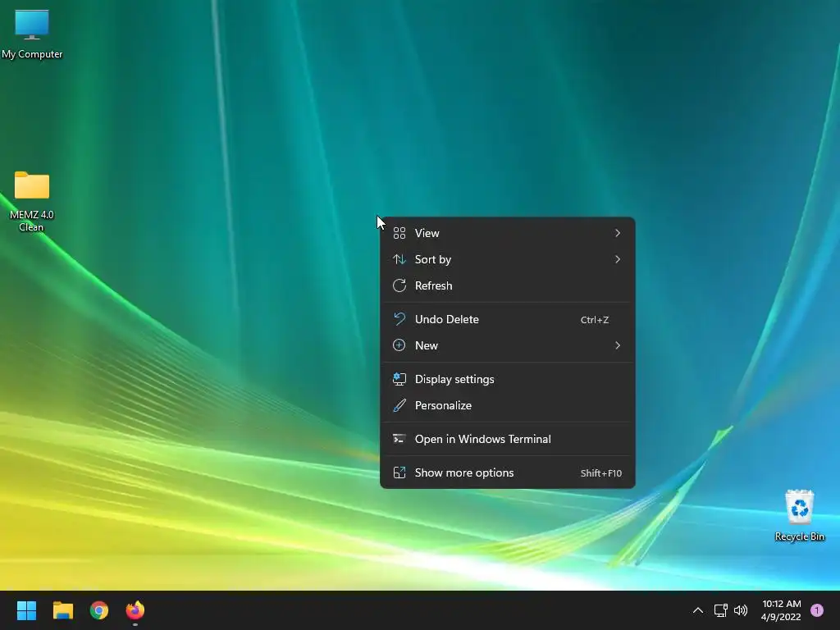Viewport: 840px width, 630px height.
Task: Open the Windows Start menu
Action: point(26,610)
